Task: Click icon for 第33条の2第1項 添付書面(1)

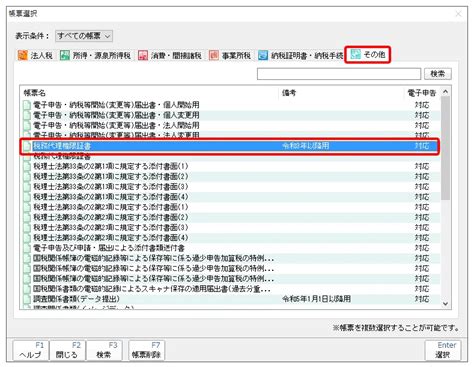Action: pos(27,166)
